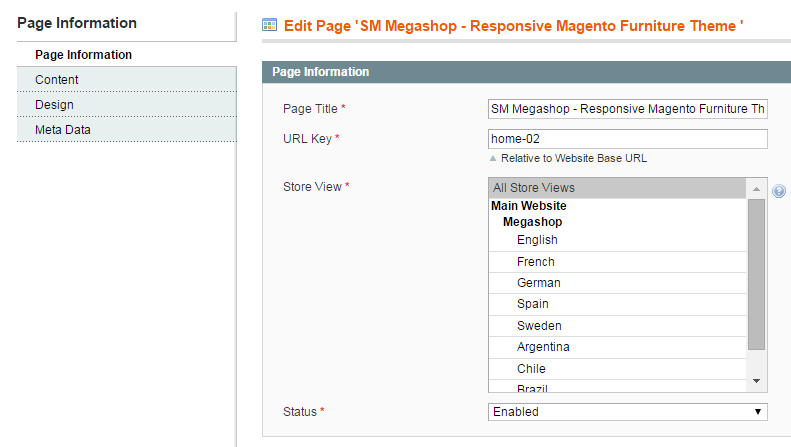Switch to the Design tab
Image resolution: width=791 pixels, height=447 pixels.
(127, 104)
